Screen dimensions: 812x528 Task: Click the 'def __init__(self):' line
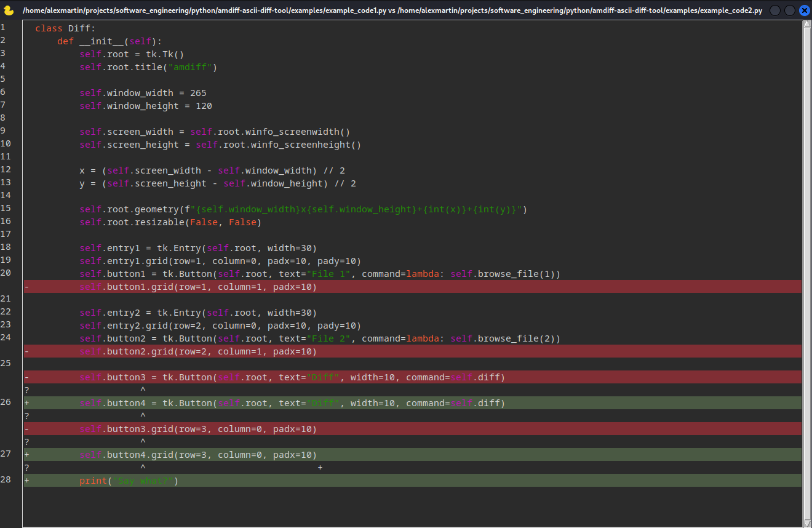pyautogui.click(x=109, y=41)
